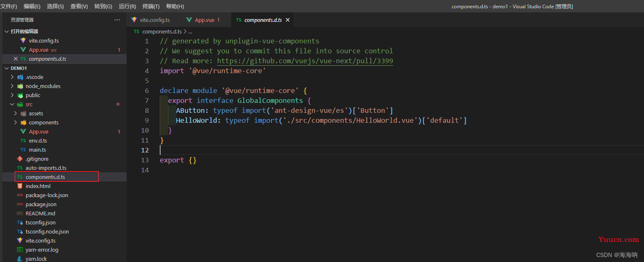Image resolution: width=644 pixels, height=262 pixels.
Task: Click the .vscode folder icon
Action: click(x=20, y=77)
